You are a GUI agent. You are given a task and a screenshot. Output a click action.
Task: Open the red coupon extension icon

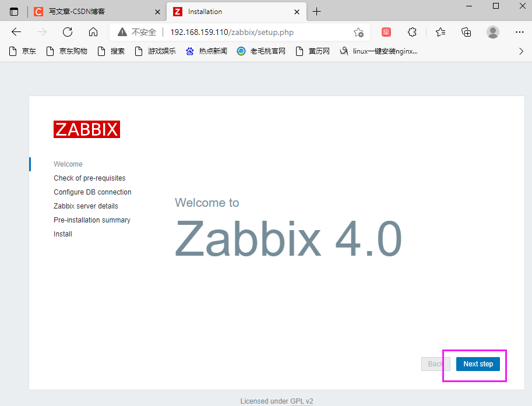pyautogui.click(x=386, y=32)
